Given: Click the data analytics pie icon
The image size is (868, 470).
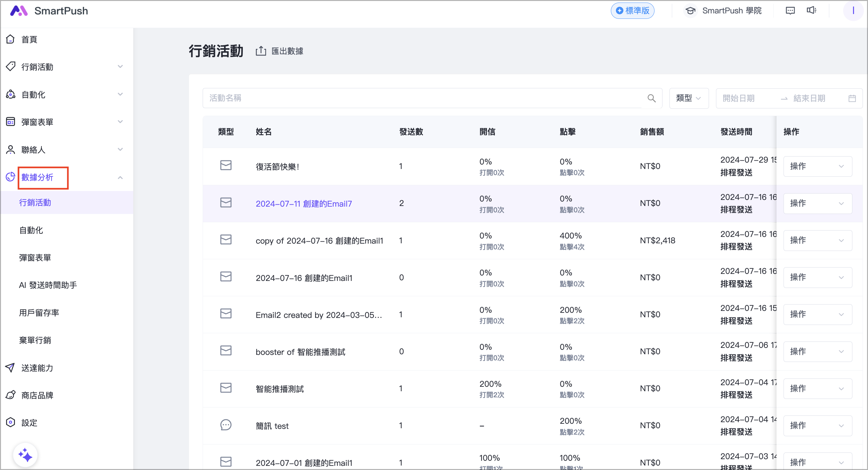Looking at the screenshot, I should [11, 177].
